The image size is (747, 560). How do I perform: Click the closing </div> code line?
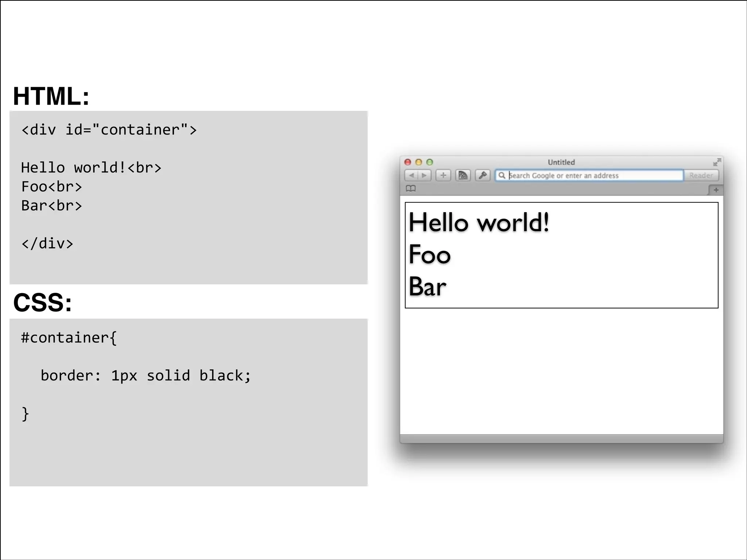pos(47,244)
